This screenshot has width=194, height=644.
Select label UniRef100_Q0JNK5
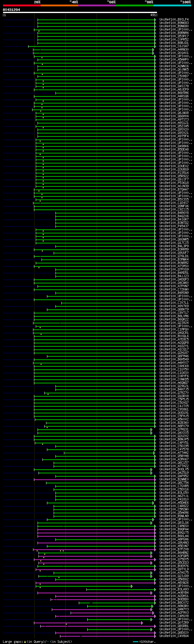point(174,70)
